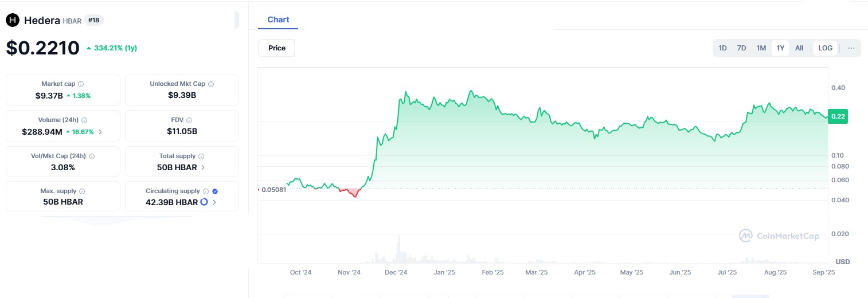Set chart range to 1Y
868x298 pixels.
point(780,48)
